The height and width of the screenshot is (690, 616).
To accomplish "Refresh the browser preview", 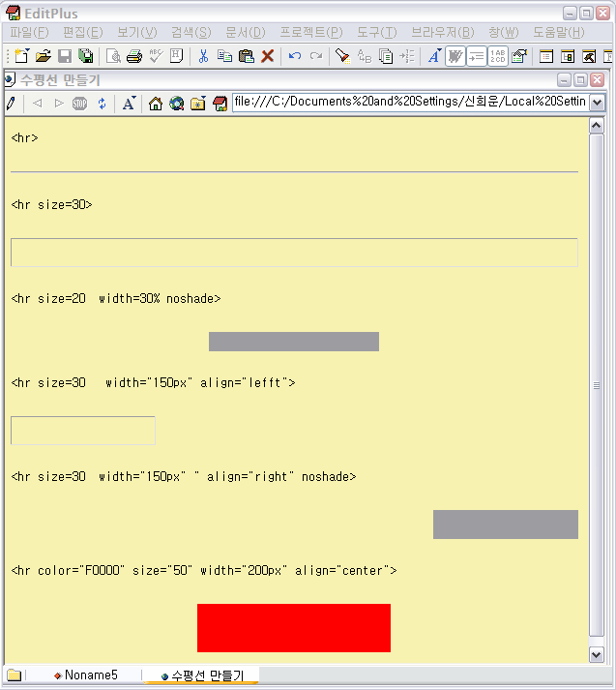I will (x=102, y=104).
